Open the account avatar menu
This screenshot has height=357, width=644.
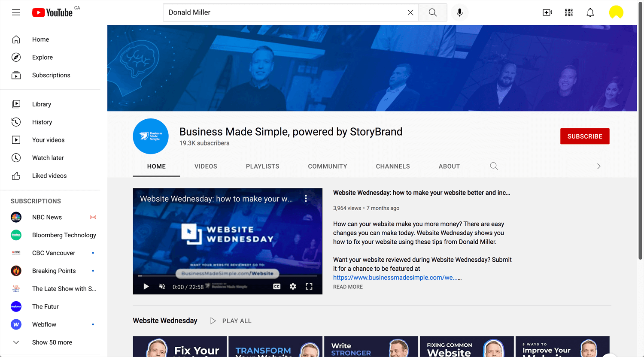click(616, 12)
